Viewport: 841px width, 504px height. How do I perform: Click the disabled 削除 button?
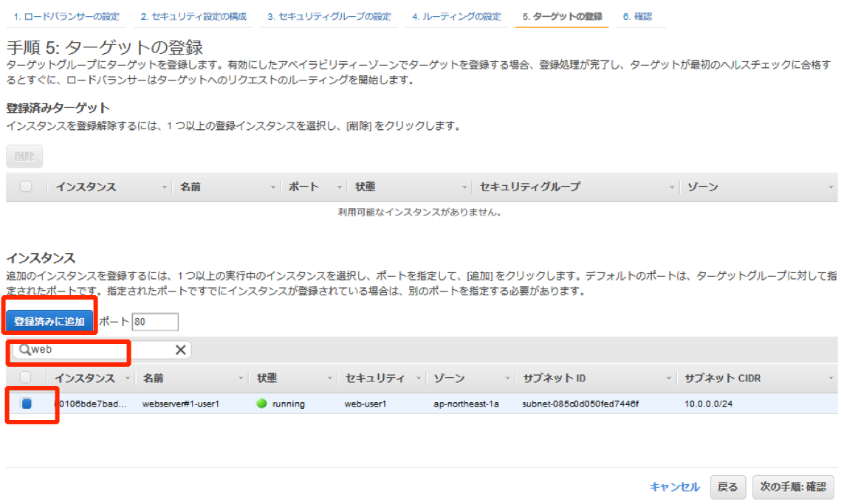click(x=24, y=156)
